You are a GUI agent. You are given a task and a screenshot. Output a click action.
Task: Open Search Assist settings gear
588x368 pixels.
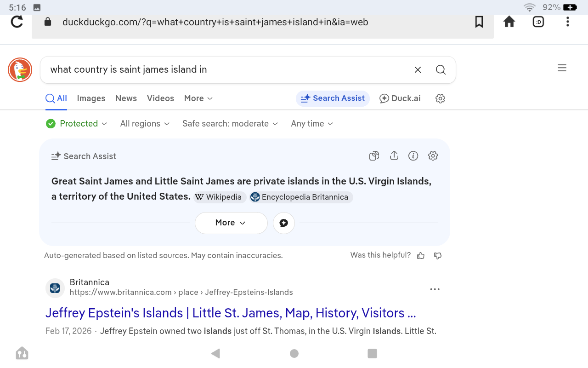(433, 156)
